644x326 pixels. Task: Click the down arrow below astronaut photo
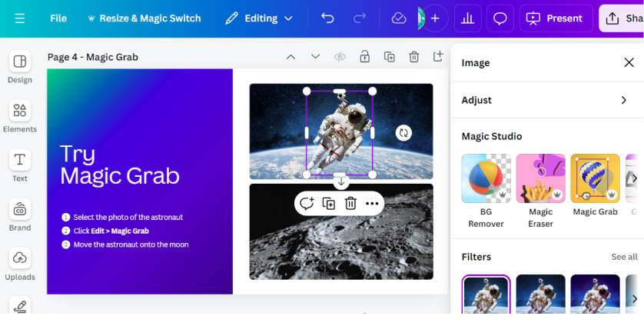coord(341,181)
